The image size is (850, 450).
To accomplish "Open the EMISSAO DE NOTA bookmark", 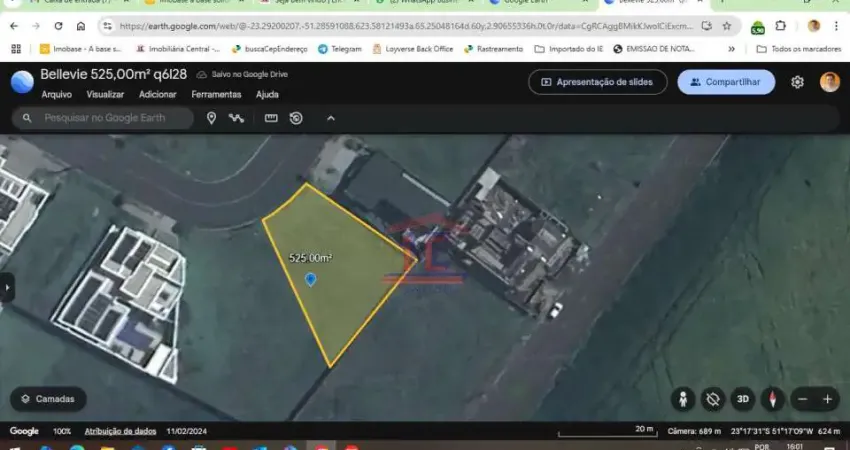I will 654,49.
